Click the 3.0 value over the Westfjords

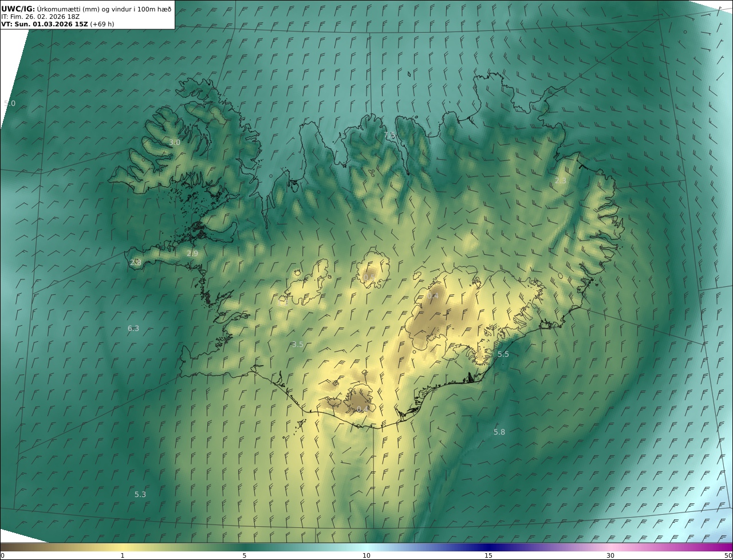coord(175,143)
